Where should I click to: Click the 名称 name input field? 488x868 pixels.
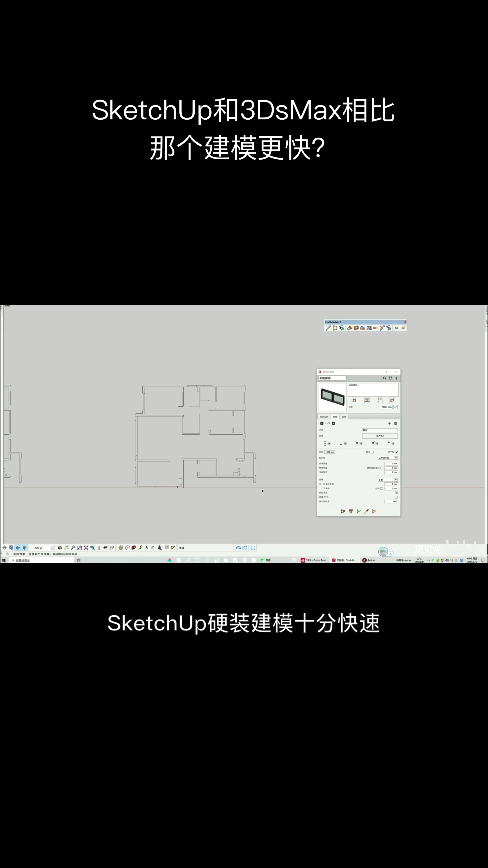tap(380, 430)
